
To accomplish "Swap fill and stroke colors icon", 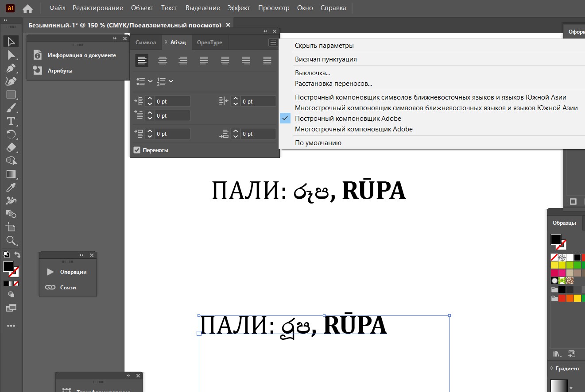I will [x=17, y=254].
